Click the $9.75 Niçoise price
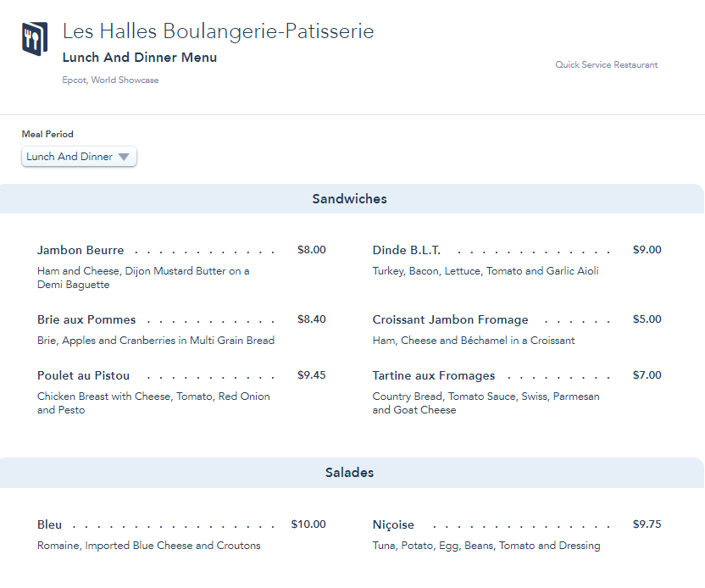Screen dimensions: 705x588 (x=647, y=524)
